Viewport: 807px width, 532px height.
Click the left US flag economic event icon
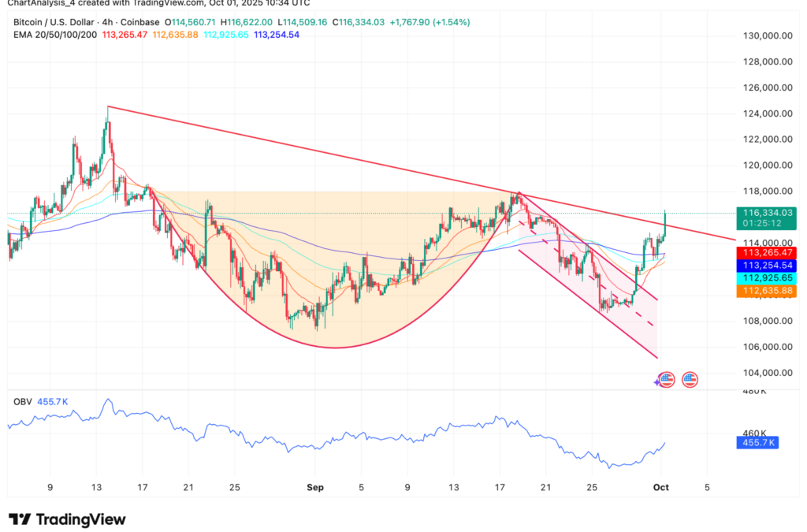pos(667,379)
